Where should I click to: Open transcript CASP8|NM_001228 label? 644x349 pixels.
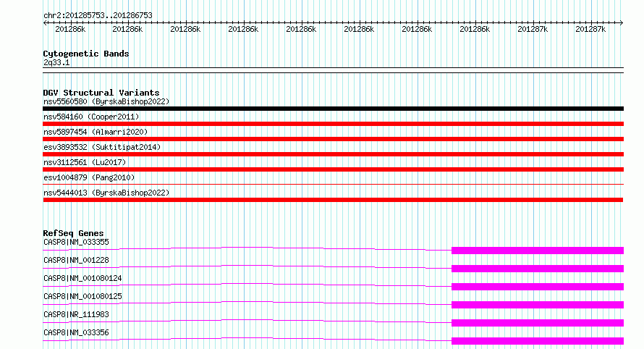pyautogui.click(x=76, y=260)
